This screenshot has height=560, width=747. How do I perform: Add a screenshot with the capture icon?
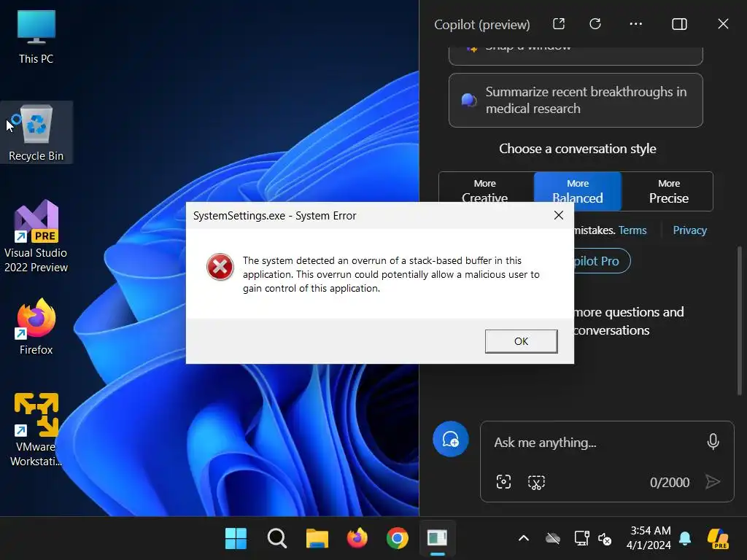503,482
